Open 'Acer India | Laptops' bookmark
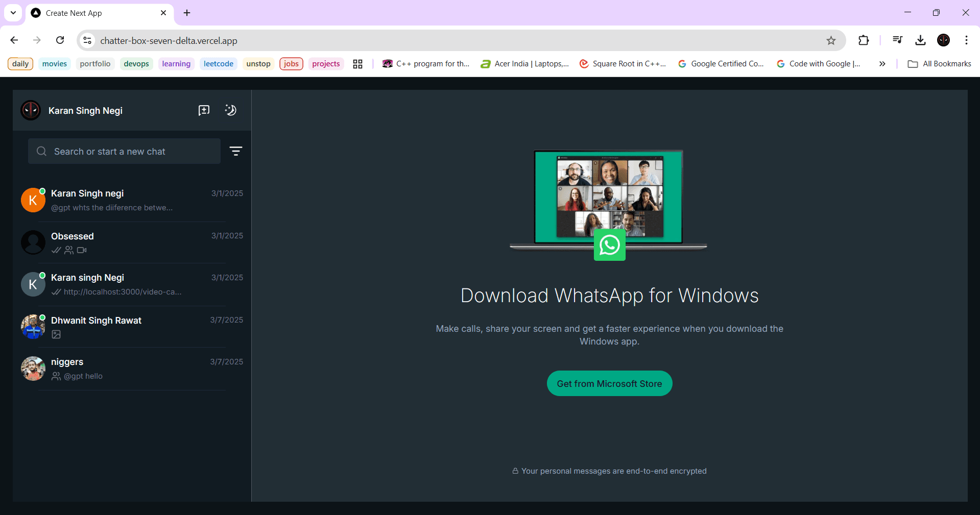Image resolution: width=980 pixels, height=515 pixels. pos(525,64)
